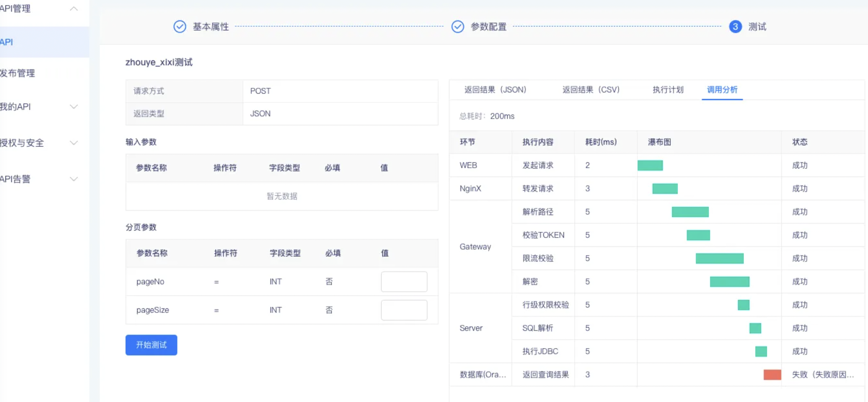Click the WEB 发起请求 waterfall bar
Viewport: 868px width, 402px height.
tap(650, 165)
